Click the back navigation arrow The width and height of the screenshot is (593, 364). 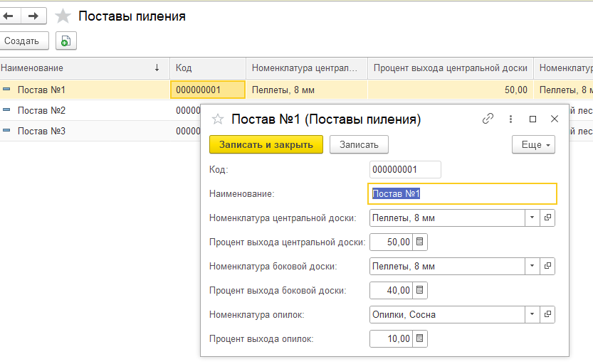point(9,16)
